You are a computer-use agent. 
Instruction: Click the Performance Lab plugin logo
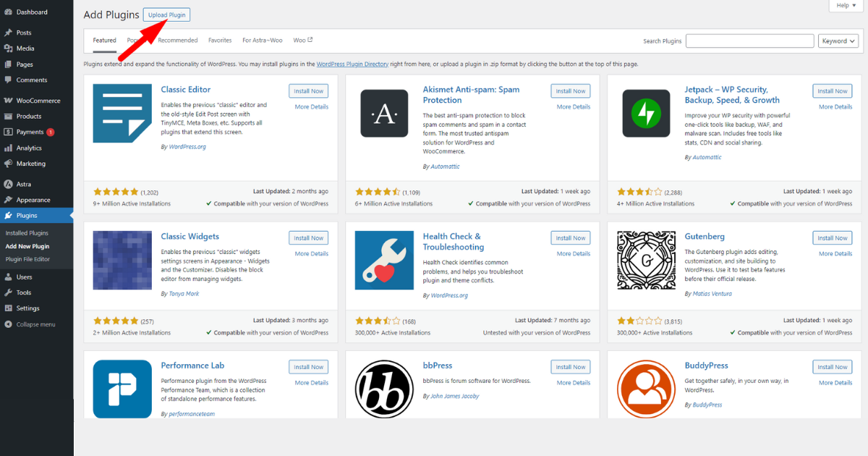[x=122, y=389]
